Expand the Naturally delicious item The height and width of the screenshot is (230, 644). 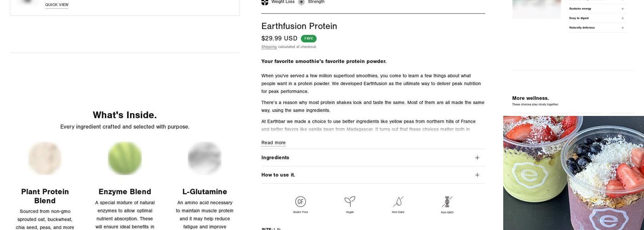[x=622, y=28]
